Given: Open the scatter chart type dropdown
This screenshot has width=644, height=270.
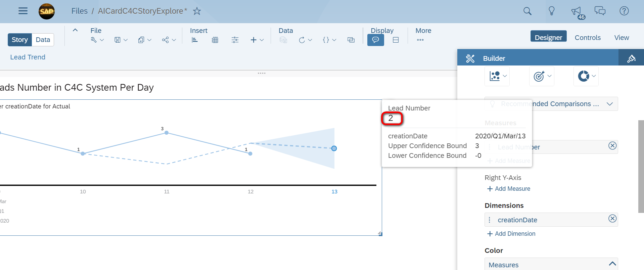Looking at the screenshot, I should pos(497,76).
